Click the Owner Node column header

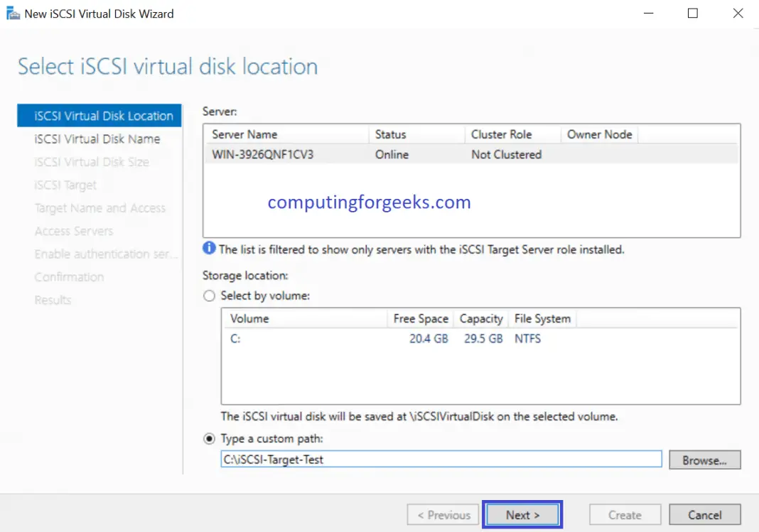pos(598,134)
